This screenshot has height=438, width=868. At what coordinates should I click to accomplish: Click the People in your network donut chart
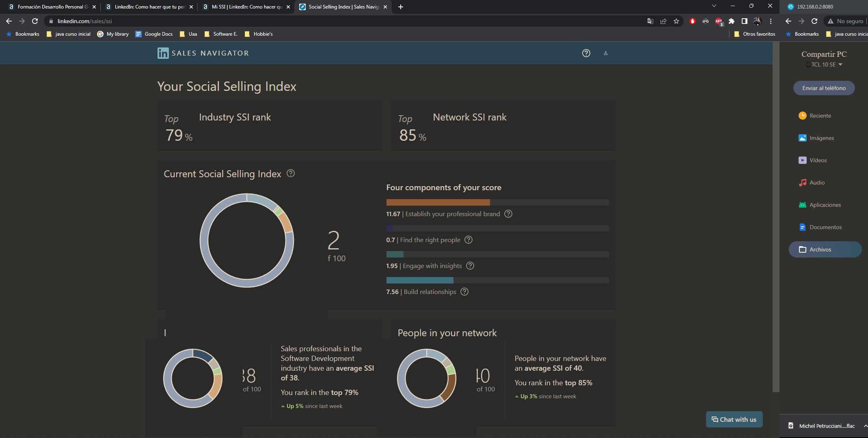tap(427, 378)
